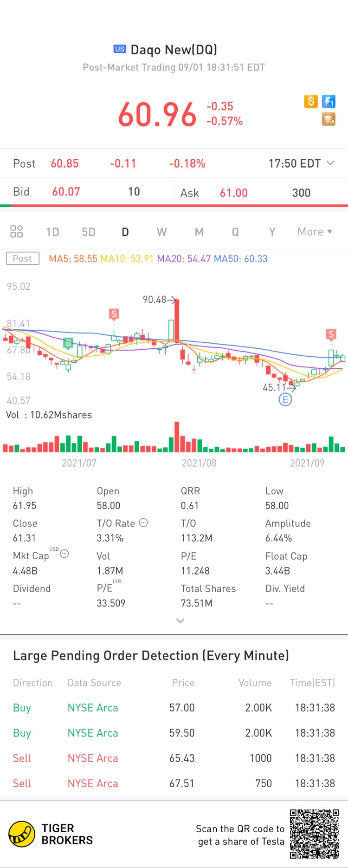Tap the Mkt Cap value 4.48B
Viewport: 348px width, 868px height.
(25, 571)
